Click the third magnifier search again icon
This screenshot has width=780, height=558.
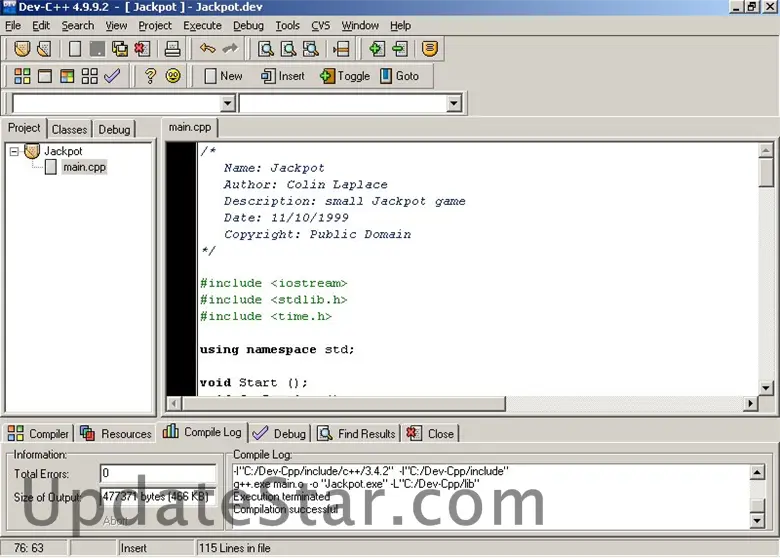(x=311, y=49)
